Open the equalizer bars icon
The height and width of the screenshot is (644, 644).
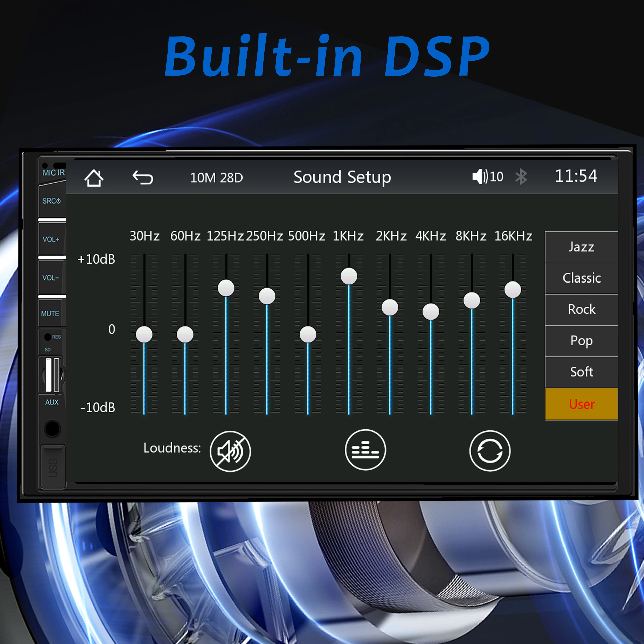(365, 450)
